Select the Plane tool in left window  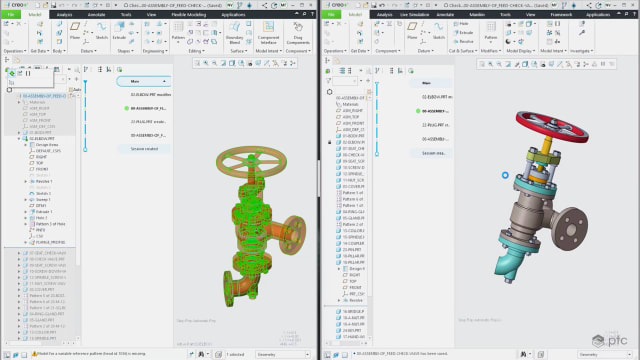(75, 31)
